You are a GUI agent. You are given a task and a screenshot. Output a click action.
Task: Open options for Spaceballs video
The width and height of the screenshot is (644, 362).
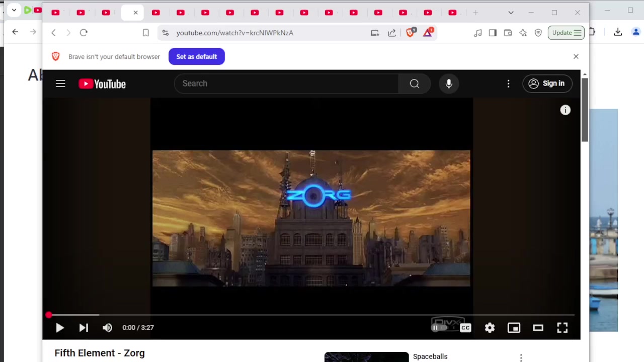coord(521,357)
